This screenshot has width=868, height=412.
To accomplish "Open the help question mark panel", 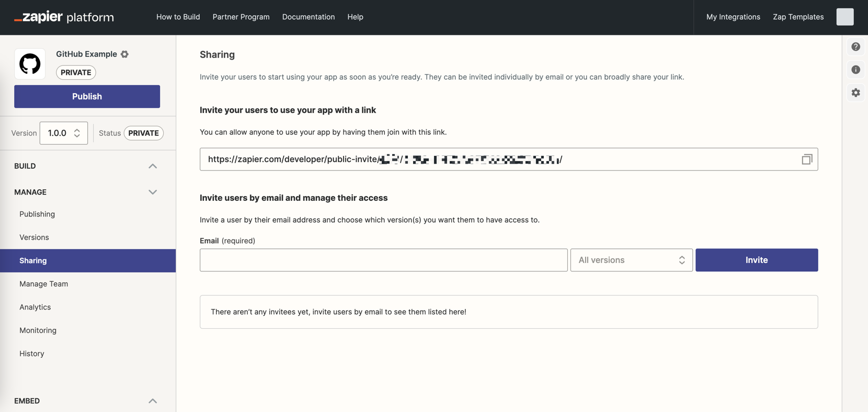I will [x=855, y=47].
